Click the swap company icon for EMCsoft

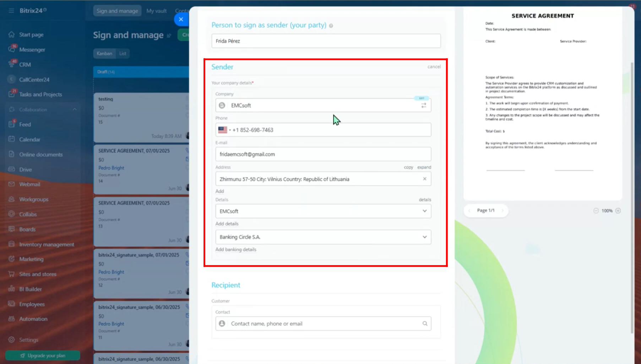(x=424, y=105)
